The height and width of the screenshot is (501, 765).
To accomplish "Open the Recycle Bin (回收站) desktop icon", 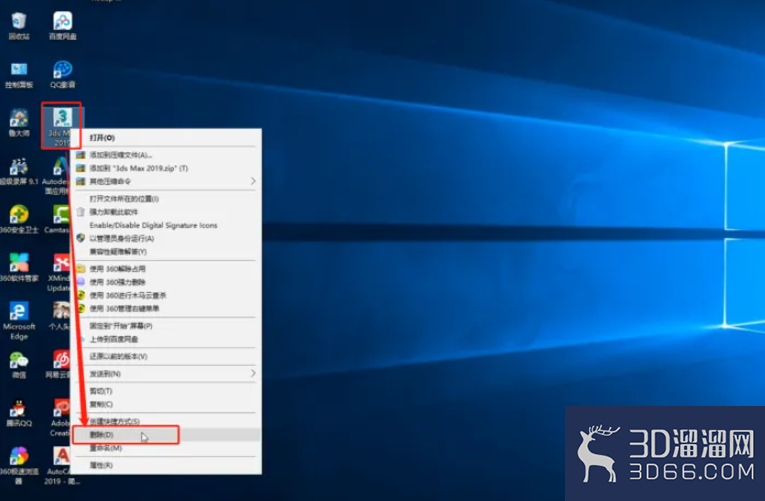I will [x=19, y=26].
